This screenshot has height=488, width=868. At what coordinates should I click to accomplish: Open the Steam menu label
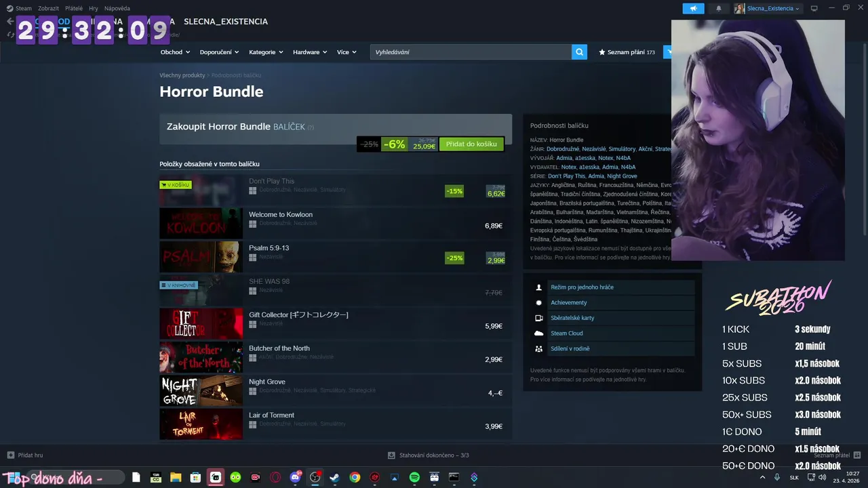coord(24,8)
